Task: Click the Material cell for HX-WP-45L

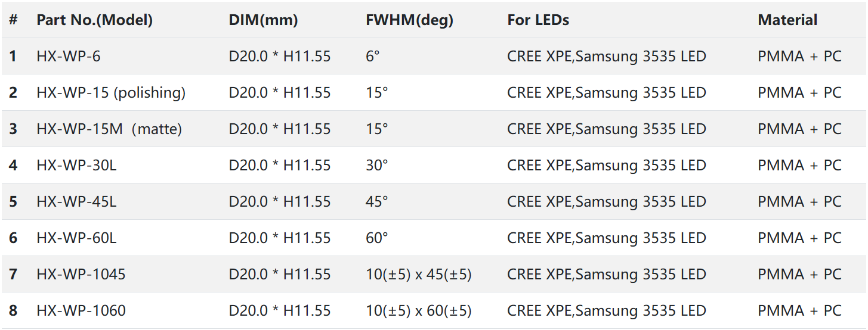Action: click(x=799, y=202)
